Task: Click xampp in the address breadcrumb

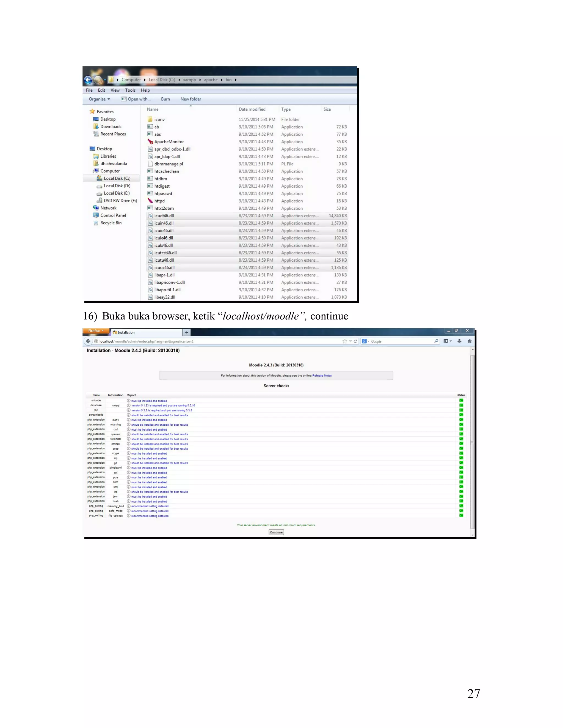Action: pos(190,80)
